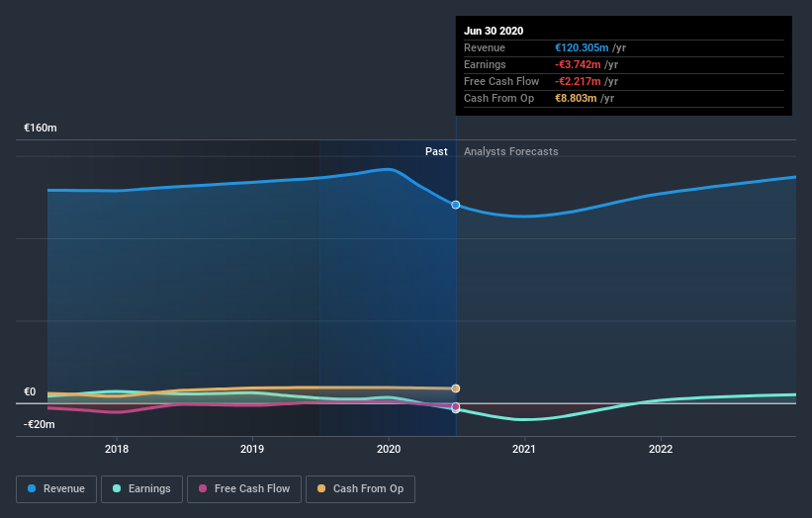Toggle the Free Cash Flow legend button
Image resolution: width=812 pixels, height=518 pixels.
click(x=244, y=489)
